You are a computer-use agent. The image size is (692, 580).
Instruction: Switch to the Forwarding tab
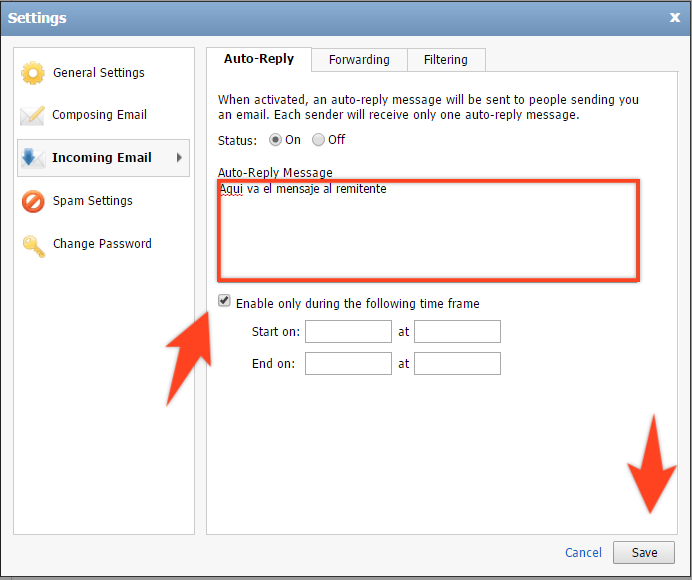click(359, 60)
